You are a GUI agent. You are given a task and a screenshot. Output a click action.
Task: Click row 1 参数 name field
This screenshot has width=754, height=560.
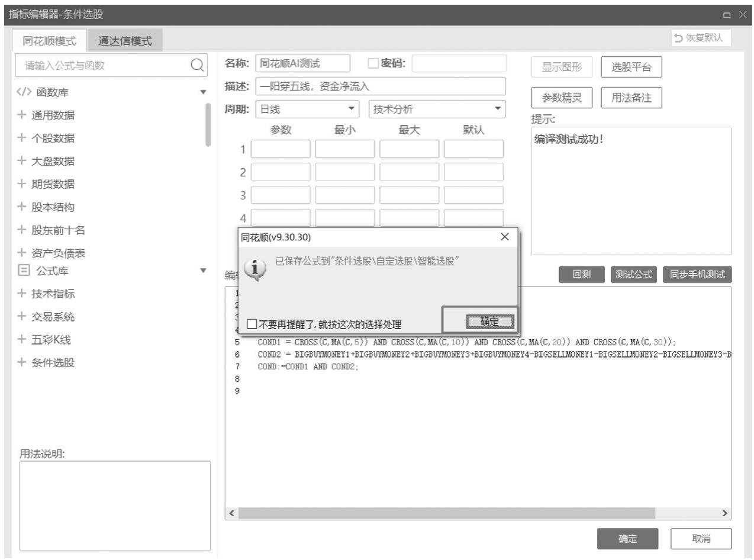click(280, 149)
